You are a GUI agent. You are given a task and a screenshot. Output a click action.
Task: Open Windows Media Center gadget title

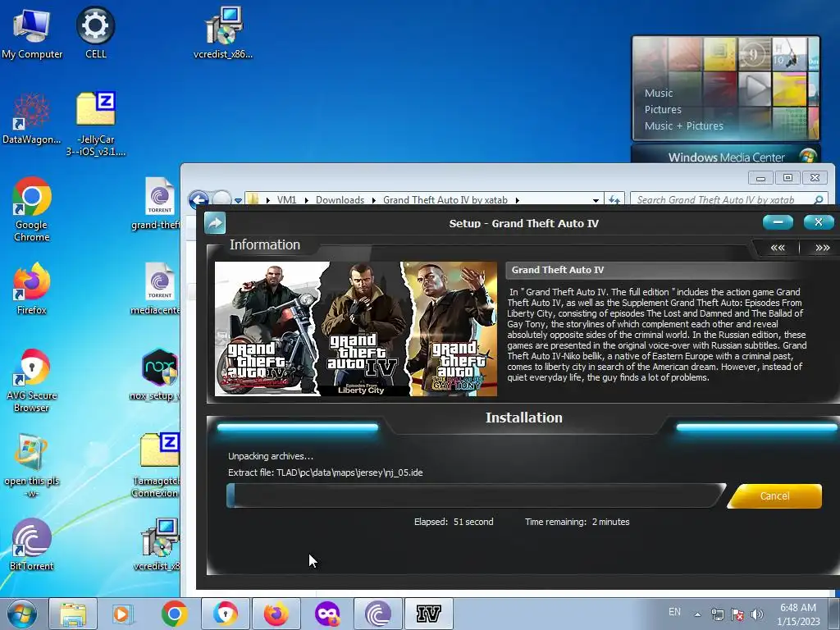click(726, 157)
